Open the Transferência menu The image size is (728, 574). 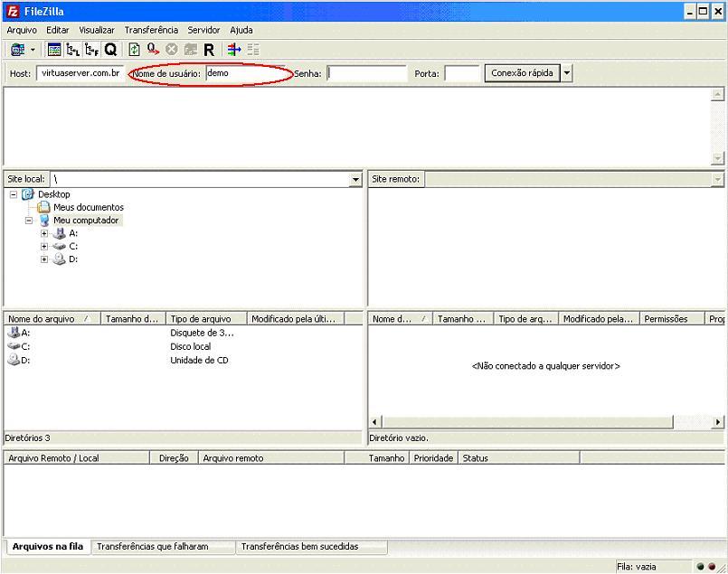click(151, 30)
